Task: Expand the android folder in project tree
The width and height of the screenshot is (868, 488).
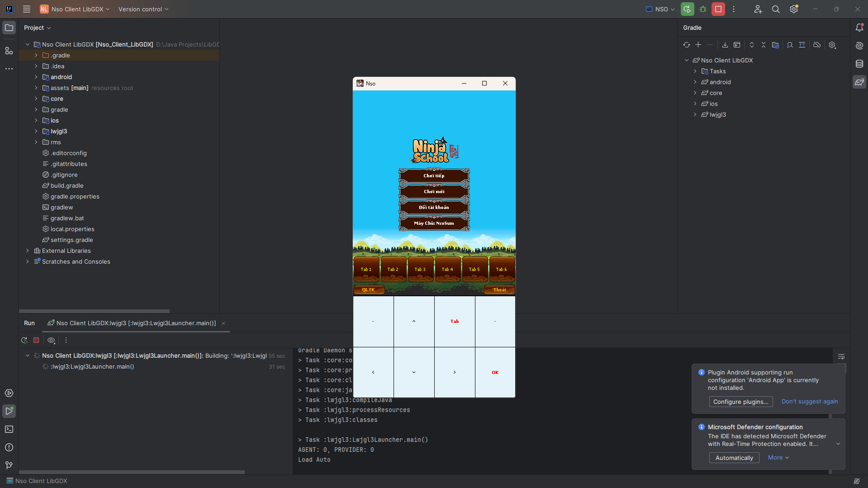Action: point(36,77)
